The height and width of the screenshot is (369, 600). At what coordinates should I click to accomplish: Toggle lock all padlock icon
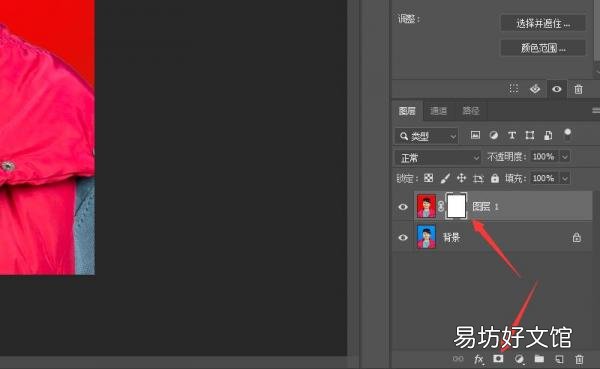click(495, 178)
